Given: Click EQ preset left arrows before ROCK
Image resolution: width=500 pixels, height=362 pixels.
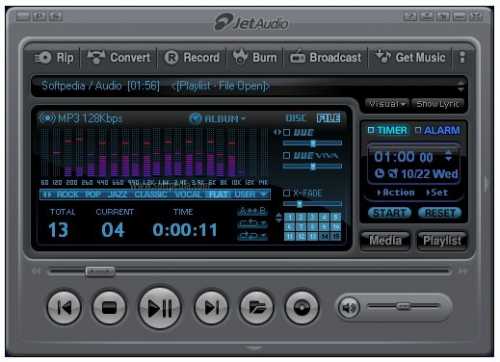Looking at the screenshot, I should coord(47,194).
